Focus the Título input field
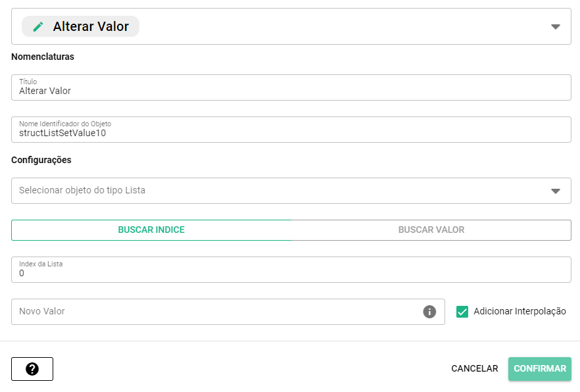Viewport: 580px width, 392px height. click(291, 91)
